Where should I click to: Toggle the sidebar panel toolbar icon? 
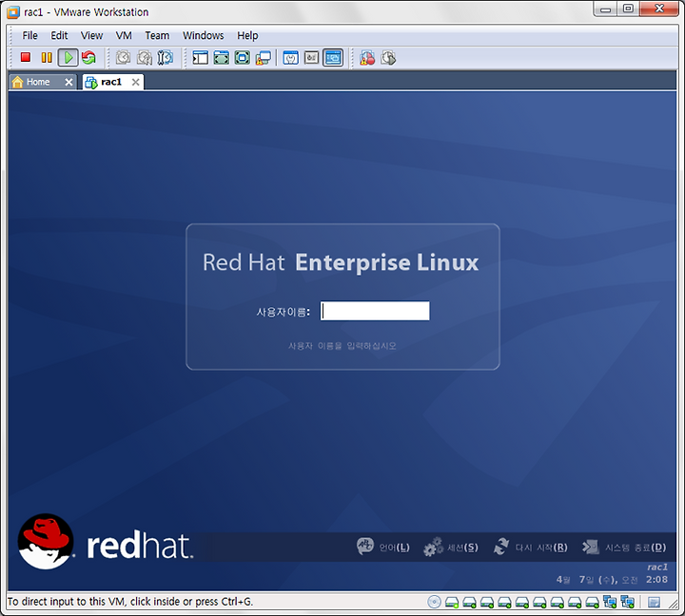click(x=201, y=57)
